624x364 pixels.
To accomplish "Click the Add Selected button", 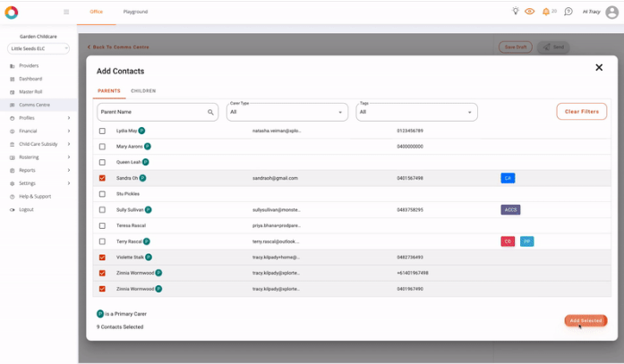I will pyautogui.click(x=586, y=320).
